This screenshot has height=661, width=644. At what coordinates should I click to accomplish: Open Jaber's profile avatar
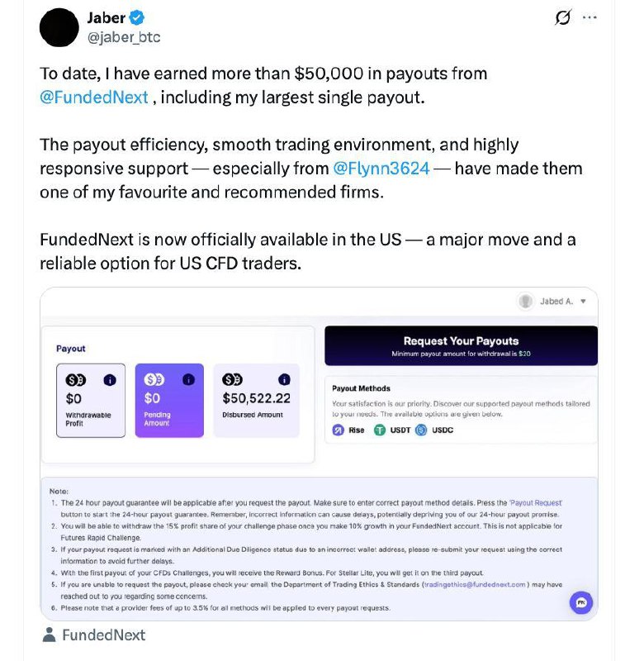59,26
